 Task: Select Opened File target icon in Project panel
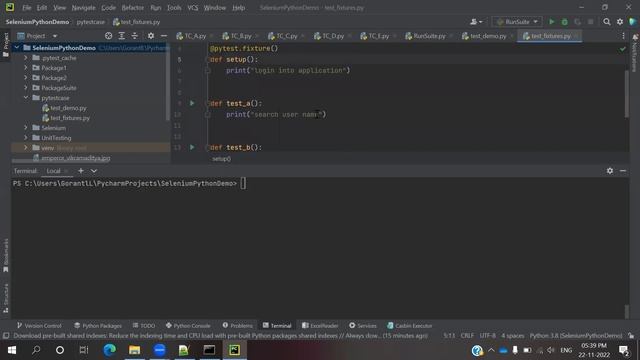pos(108,36)
